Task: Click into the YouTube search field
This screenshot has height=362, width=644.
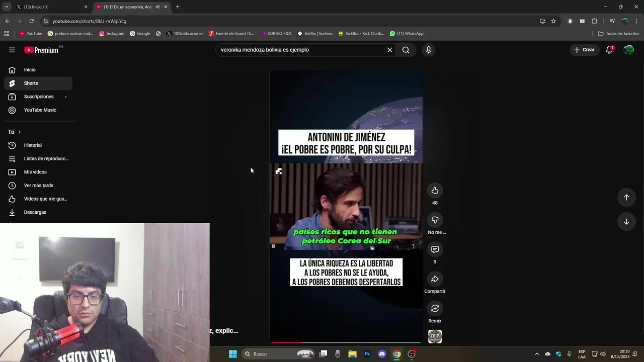Action: coord(301,50)
